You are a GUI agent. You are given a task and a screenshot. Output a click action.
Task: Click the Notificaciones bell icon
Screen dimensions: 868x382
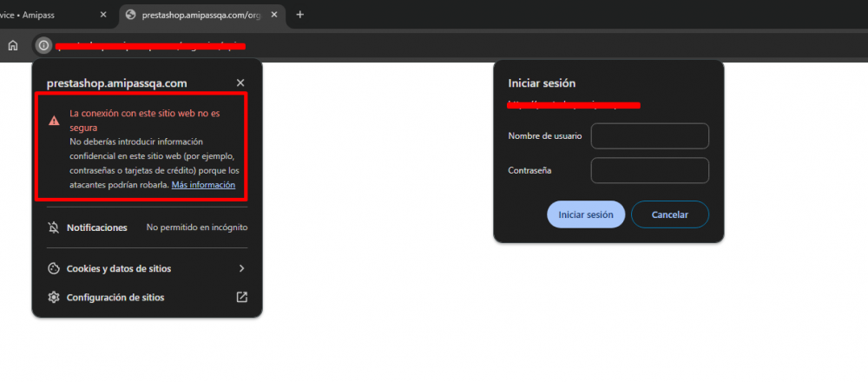(x=54, y=227)
